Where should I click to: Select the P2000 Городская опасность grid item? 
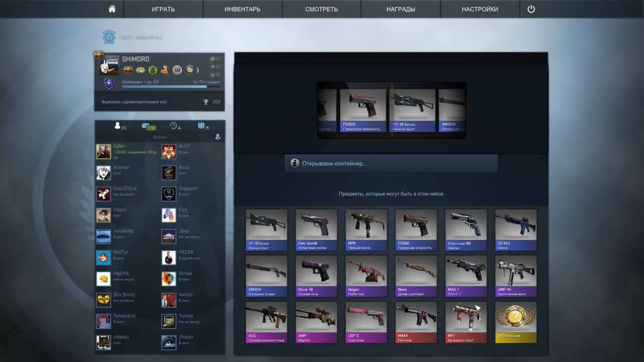click(416, 230)
